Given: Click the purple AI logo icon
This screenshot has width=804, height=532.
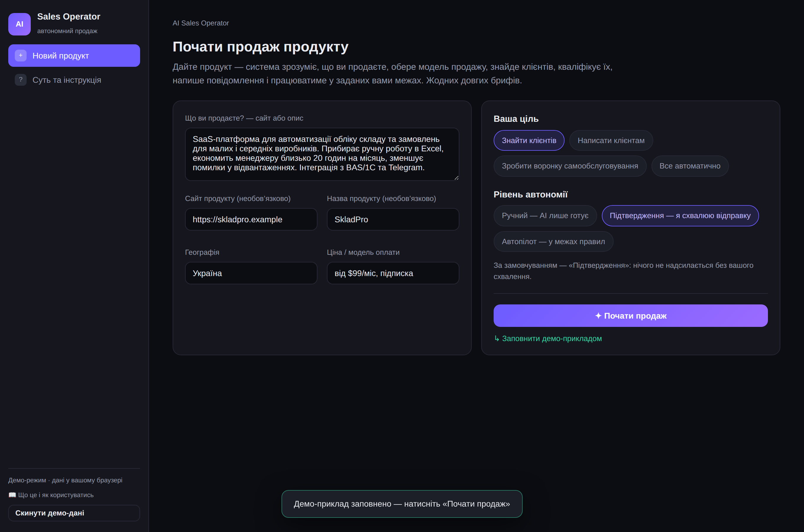Looking at the screenshot, I should coord(19,24).
